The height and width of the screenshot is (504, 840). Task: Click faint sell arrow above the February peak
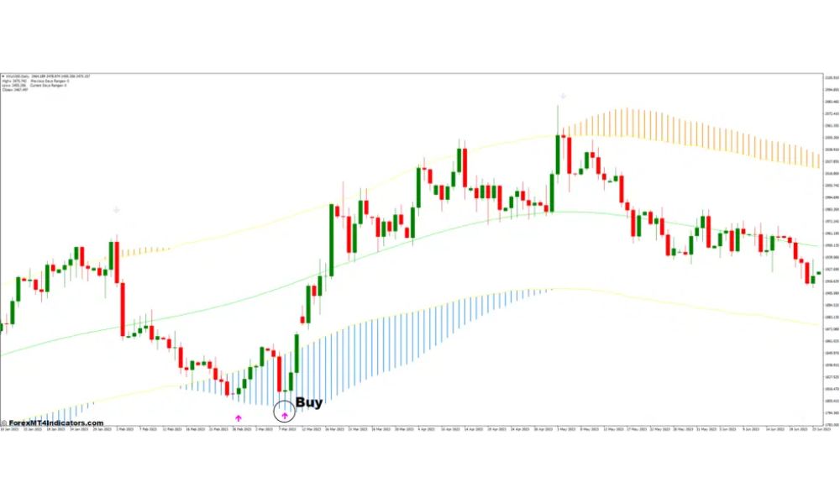click(116, 210)
